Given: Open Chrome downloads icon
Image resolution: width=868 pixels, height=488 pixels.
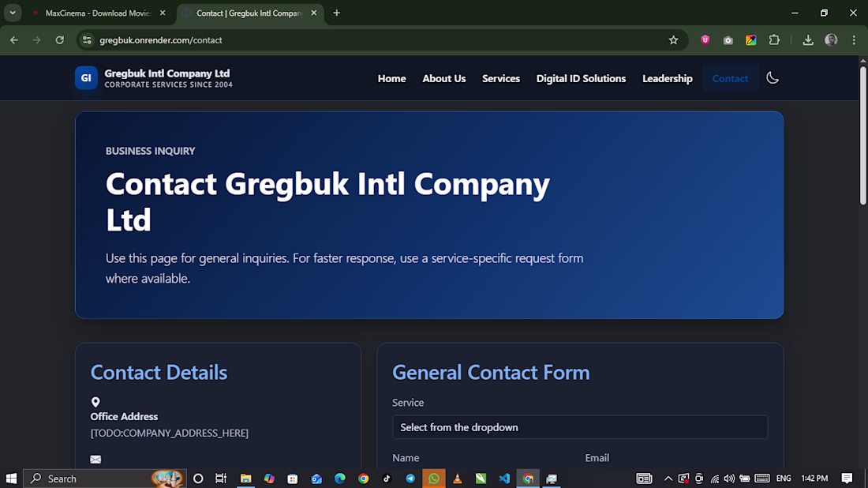Looking at the screenshot, I should coord(808,40).
